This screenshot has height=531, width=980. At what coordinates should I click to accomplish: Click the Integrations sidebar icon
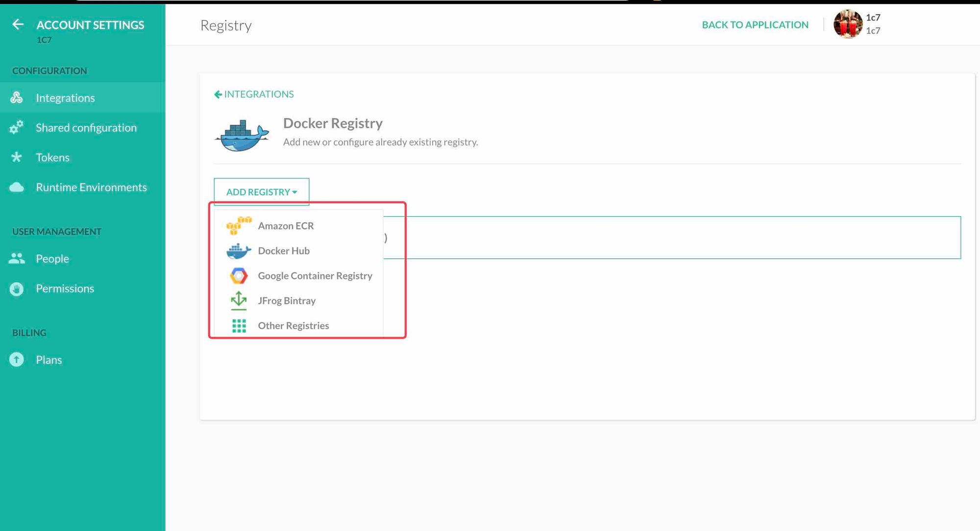(x=17, y=98)
